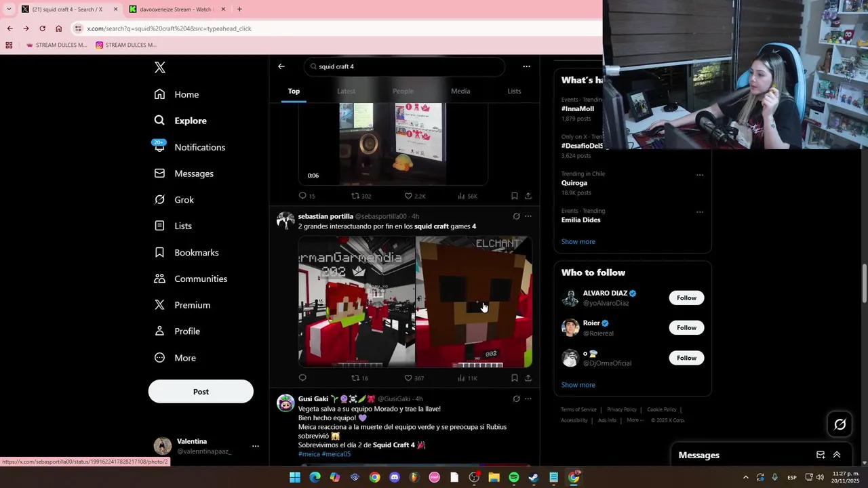Viewport: 868px width, 488px height.
Task: Go back using the search page arrow
Action: (281, 66)
